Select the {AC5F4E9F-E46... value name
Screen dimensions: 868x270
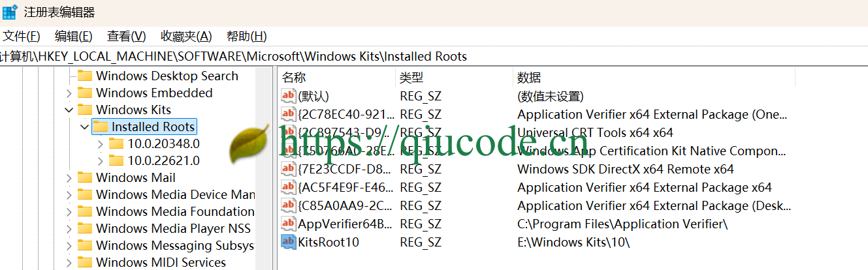[x=346, y=187]
